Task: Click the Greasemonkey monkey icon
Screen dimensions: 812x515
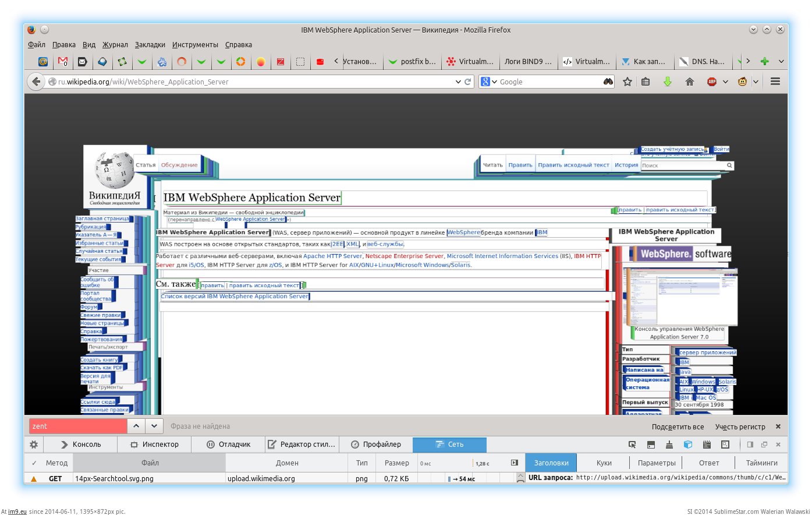Action: tap(742, 82)
